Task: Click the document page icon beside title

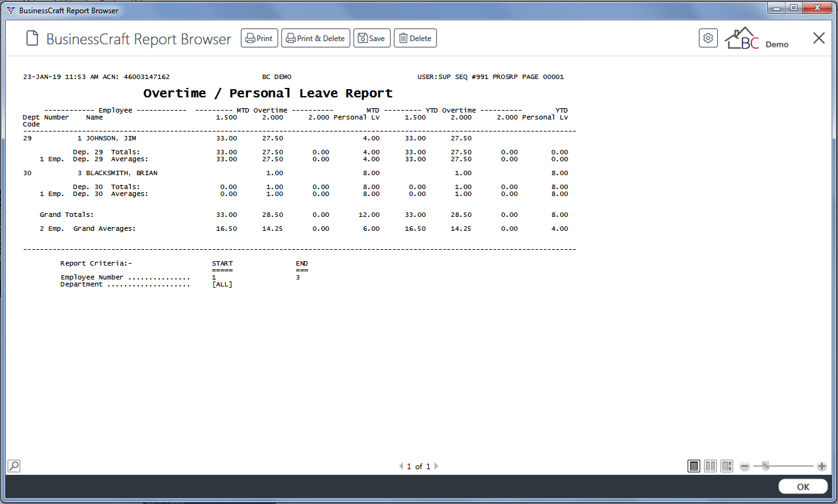Action: [32, 39]
